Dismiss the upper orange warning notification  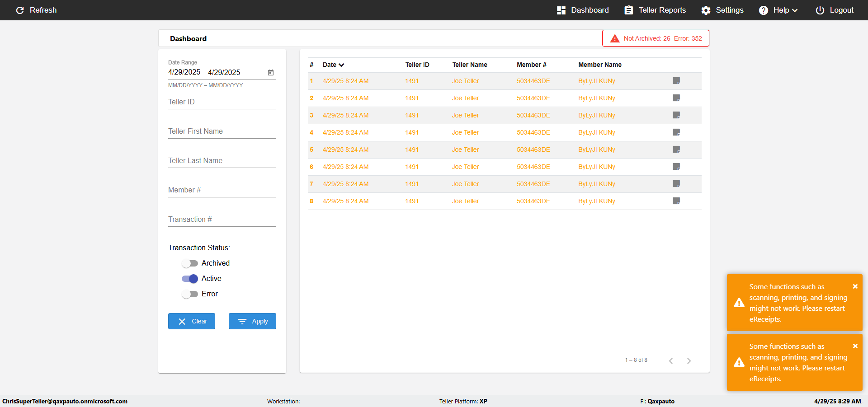[x=855, y=286]
